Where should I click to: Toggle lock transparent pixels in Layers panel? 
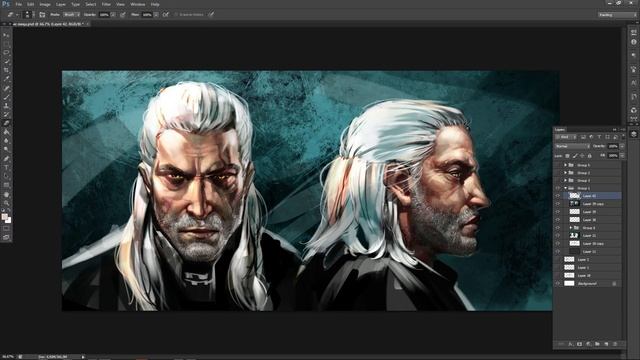(567, 156)
